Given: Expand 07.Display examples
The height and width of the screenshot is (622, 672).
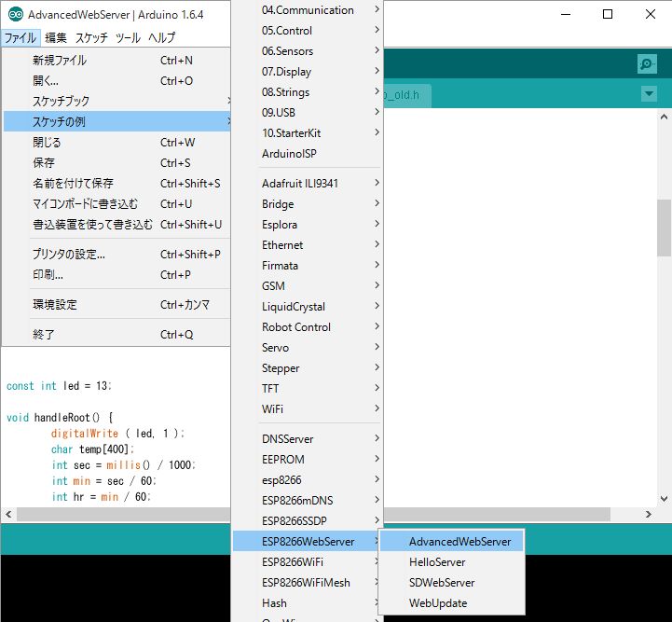Looking at the screenshot, I should pyautogui.click(x=307, y=72).
